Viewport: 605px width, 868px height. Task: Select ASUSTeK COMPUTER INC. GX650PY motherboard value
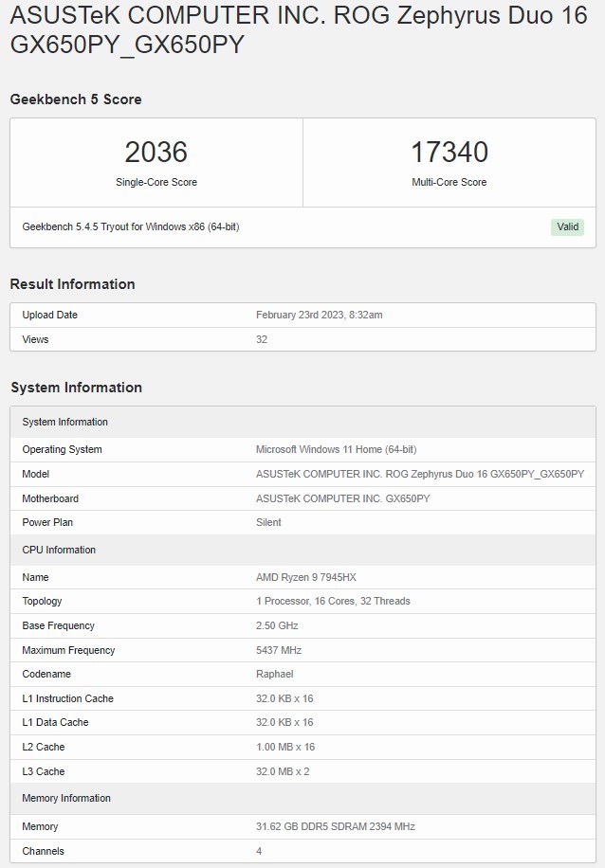click(x=343, y=498)
